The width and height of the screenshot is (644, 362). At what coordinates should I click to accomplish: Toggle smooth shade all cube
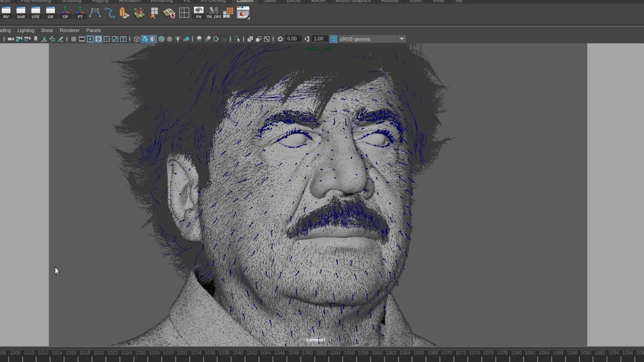tap(145, 39)
